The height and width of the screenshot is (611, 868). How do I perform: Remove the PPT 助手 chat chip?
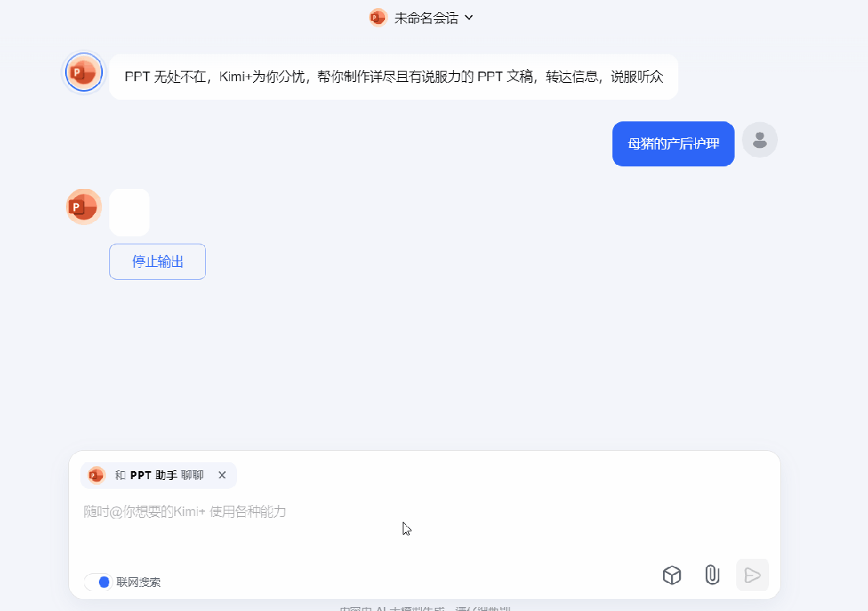[x=222, y=475]
